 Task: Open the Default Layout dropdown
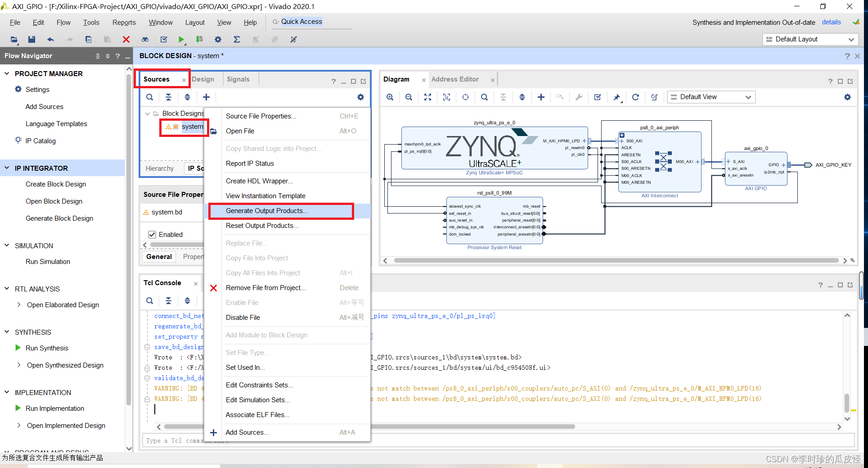810,40
